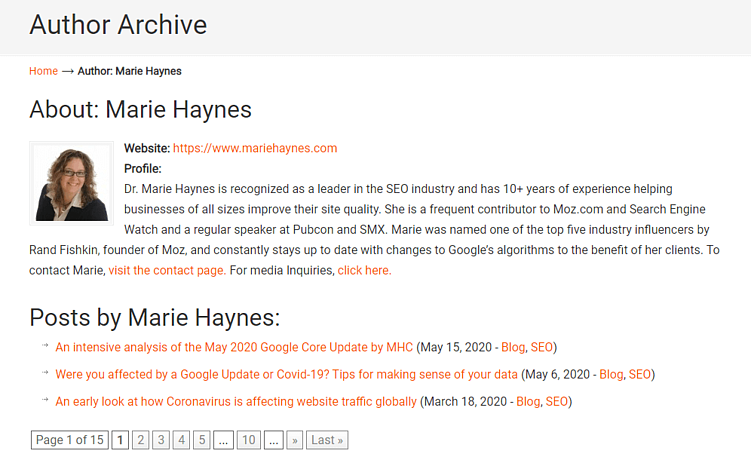Open SEO category on the March 18 post
Viewport: 751px width, 466px height.
(x=557, y=401)
